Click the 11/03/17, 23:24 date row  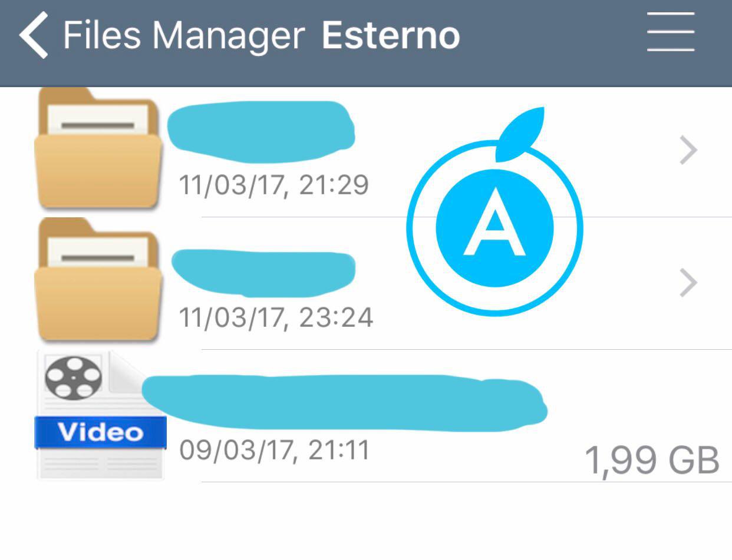[276, 318]
